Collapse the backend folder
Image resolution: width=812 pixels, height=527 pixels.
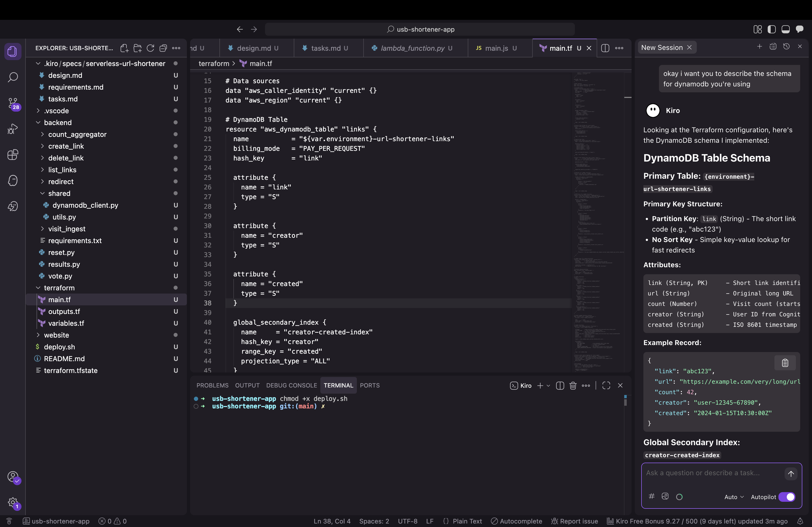[x=58, y=122]
